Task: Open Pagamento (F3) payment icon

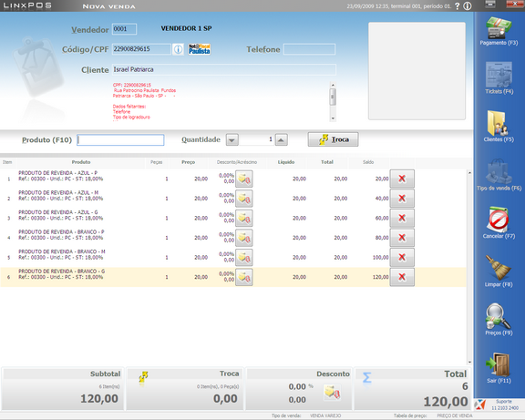Action: pos(499,31)
